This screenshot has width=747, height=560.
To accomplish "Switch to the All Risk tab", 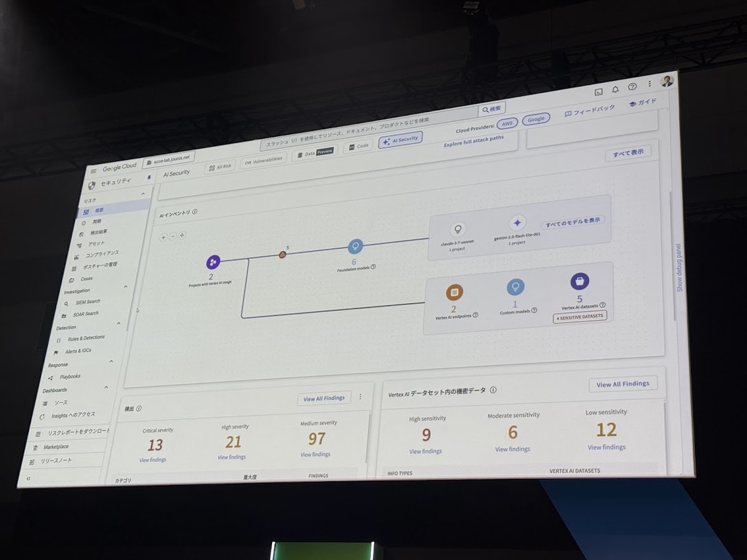I will click(x=220, y=167).
